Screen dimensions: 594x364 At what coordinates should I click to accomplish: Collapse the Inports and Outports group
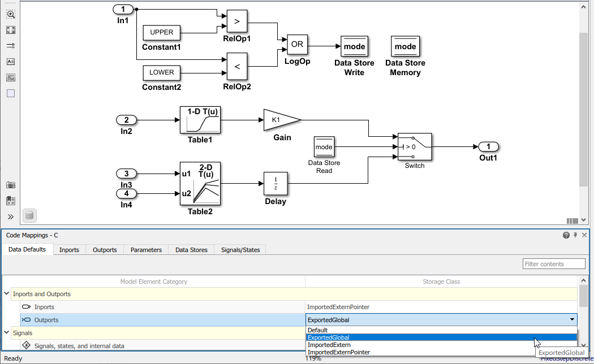pyautogui.click(x=6, y=294)
